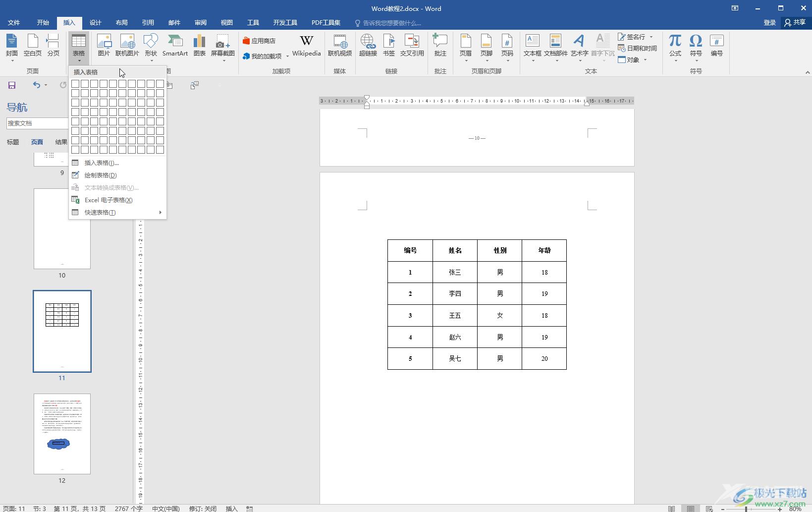Insert a Cross-reference (交叉引用)
The width and height of the screenshot is (812, 512).
pos(412,46)
